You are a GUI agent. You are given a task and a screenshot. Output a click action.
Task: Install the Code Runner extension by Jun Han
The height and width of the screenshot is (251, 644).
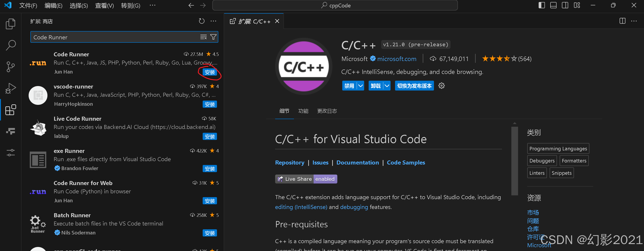210,72
